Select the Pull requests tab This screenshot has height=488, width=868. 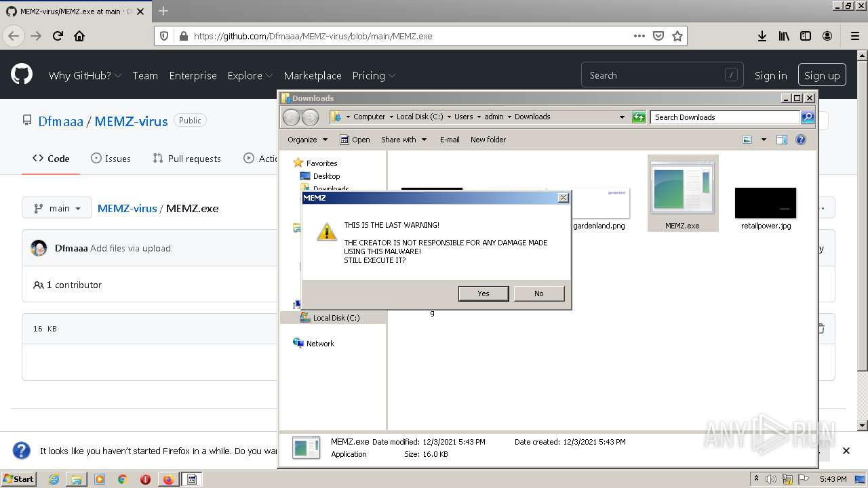click(187, 158)
